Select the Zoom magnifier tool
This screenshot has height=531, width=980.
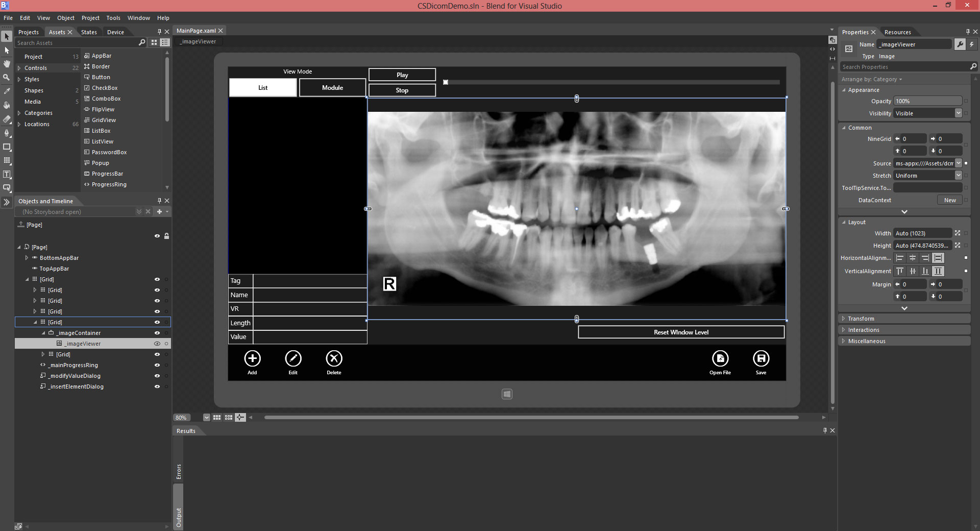click(x=7, y=77)
